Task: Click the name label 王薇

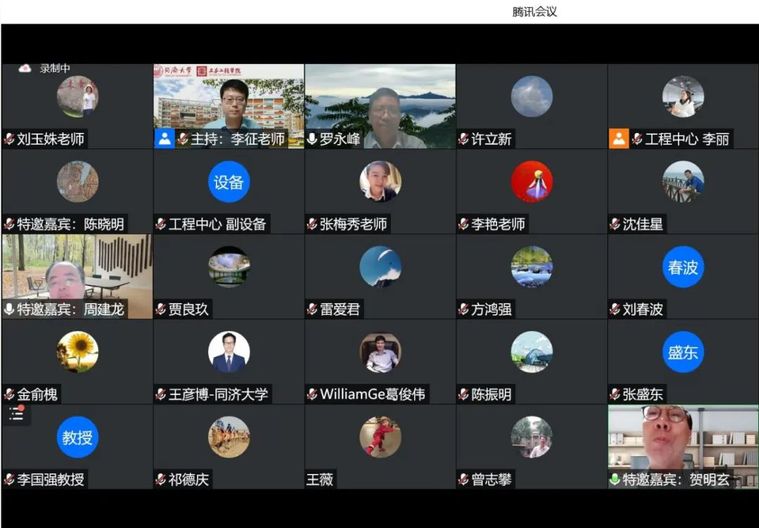Action: click(x=319, y=479)
